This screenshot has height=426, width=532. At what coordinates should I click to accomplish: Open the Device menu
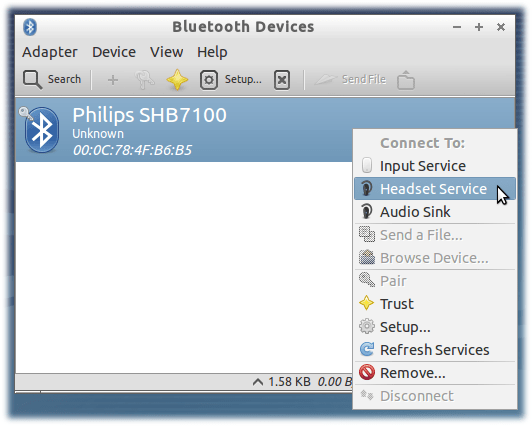pos(114,52)
